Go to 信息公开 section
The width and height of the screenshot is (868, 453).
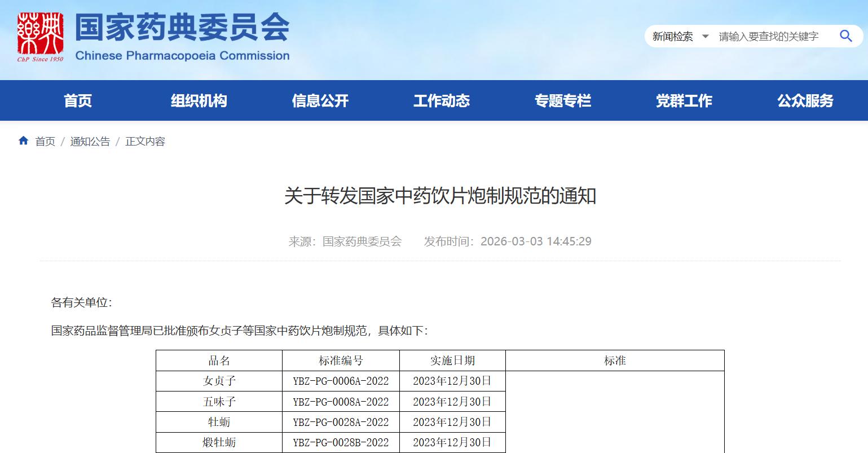point(320,101)
